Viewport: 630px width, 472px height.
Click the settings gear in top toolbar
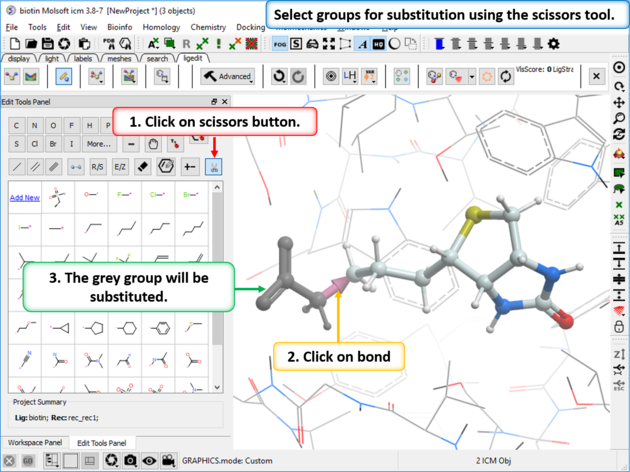pos(554,44)
